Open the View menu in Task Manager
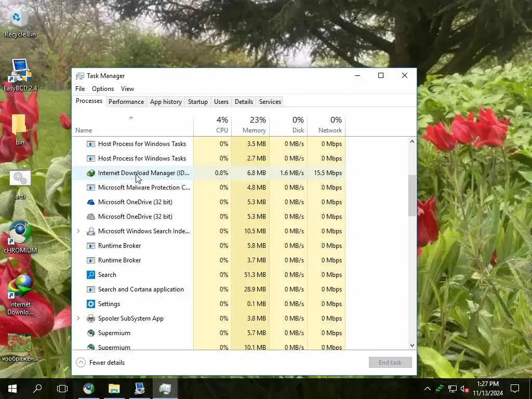This screenshot has width=532, height=399. pyautogui.click(x=128, y=89)
